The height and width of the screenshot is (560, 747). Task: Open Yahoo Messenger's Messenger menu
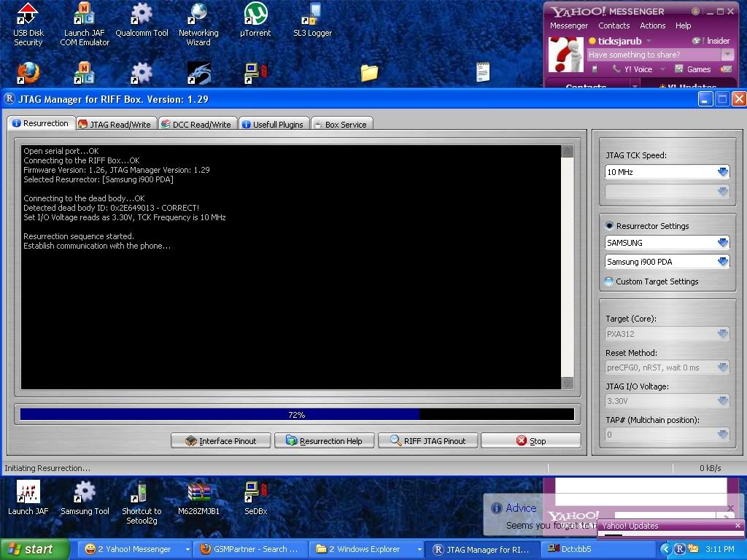[569, 26]
